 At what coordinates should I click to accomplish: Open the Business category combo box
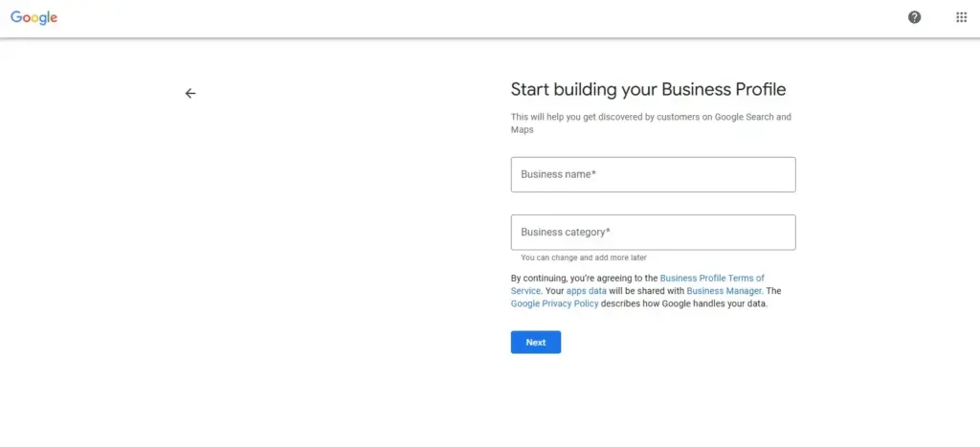653,233
